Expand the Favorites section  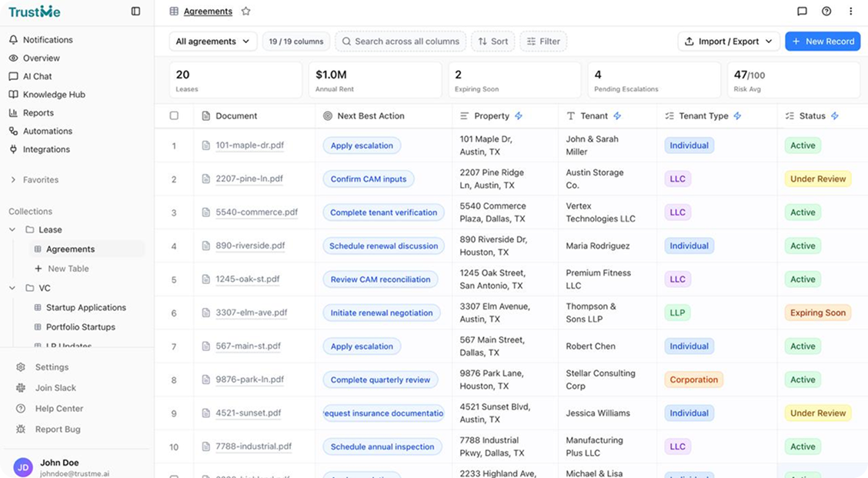point(13,180)
